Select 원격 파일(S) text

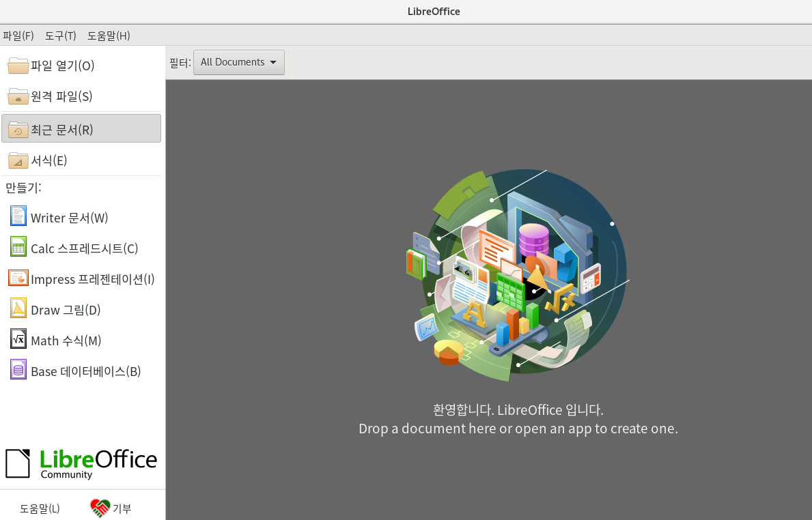(61, 96)
